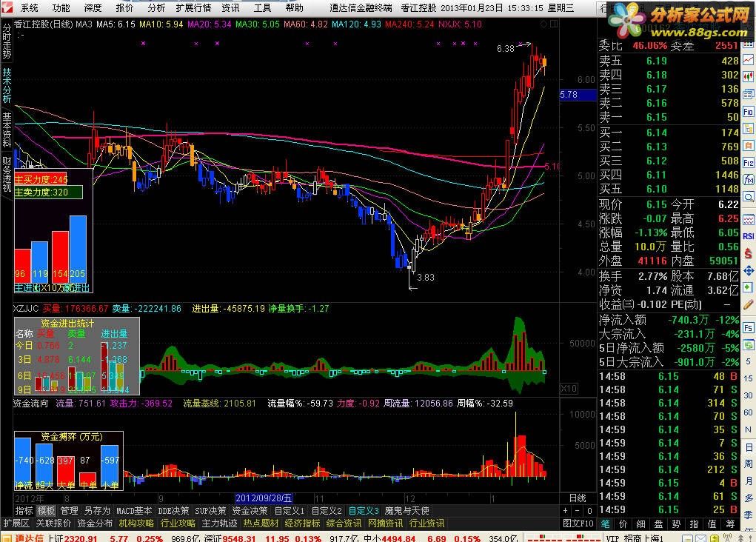Open the 综合资讯 link
This screenshot has height=542, width=756.
(x=344, y=523)
